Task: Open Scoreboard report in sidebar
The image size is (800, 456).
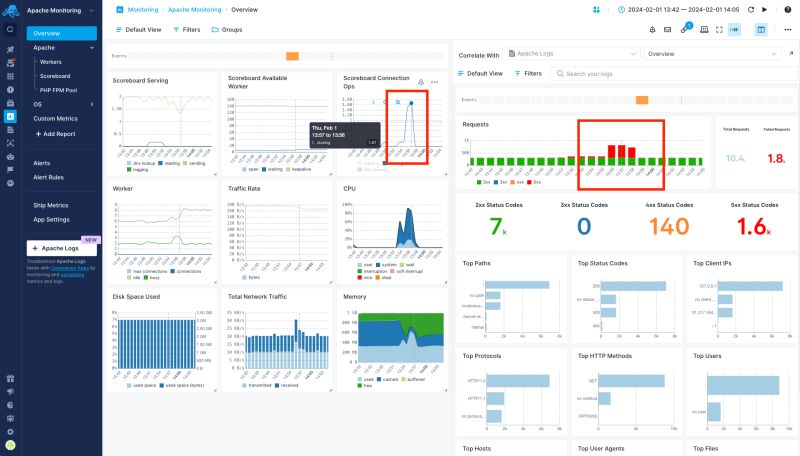Action: pos(55,76)
